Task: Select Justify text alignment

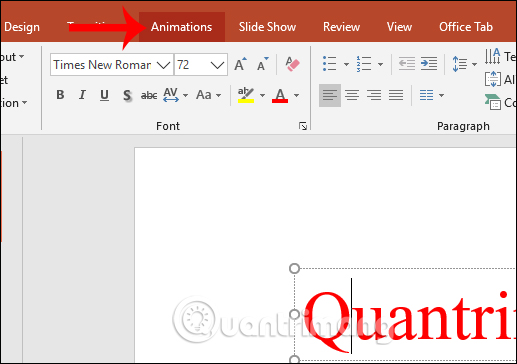Action: pos(396,95)
